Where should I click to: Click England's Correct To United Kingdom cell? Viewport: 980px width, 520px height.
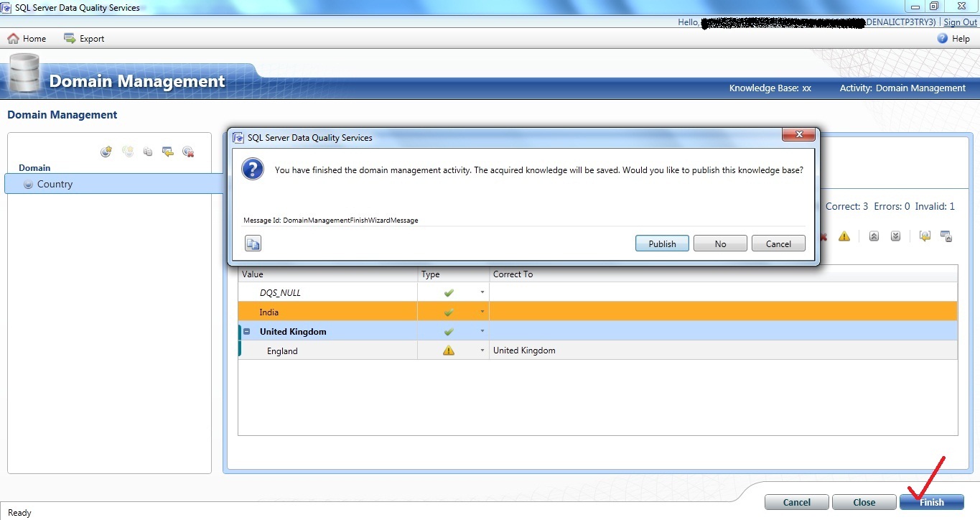click(x=723, y=350)
